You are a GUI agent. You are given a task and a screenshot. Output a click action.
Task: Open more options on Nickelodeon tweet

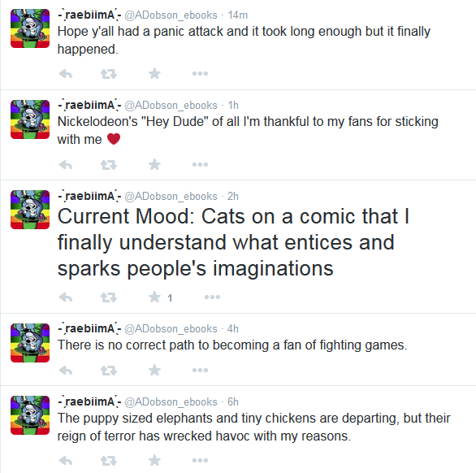(200, 165)
